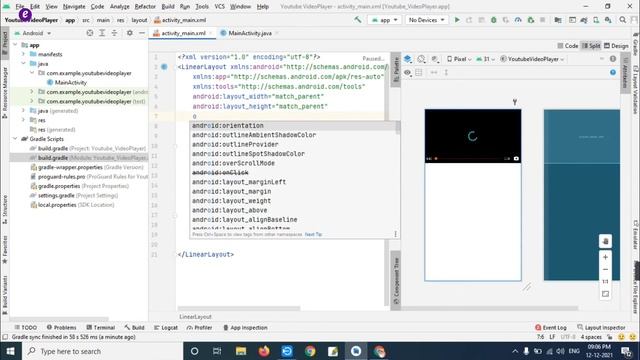This screenshot has height=360, width=640.
Task: Click Attach Debugger to Android Process icon
Action: pyautogui.click(x=531, y=20)
